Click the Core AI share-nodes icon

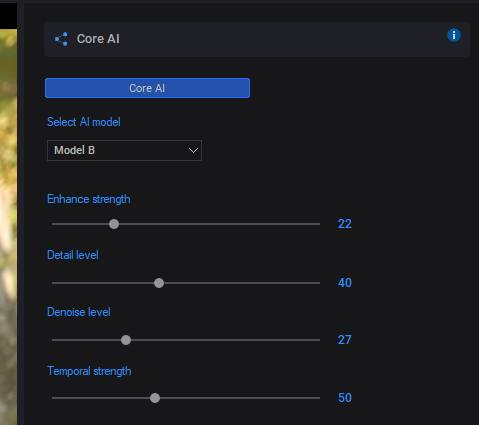point(61,39)
